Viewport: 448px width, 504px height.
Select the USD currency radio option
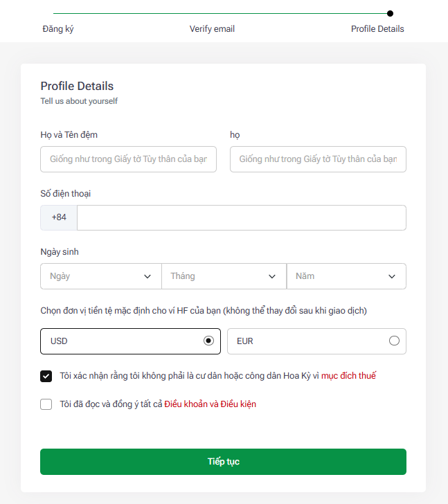tap(208, 341)
